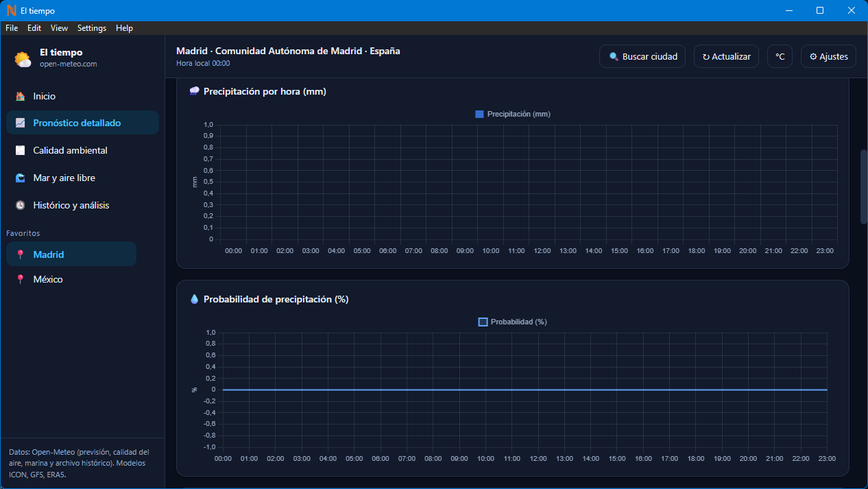Click the icon beside Calidad ambiental
The height and width of the screenshot is (489, 868).
pos(21,151)
